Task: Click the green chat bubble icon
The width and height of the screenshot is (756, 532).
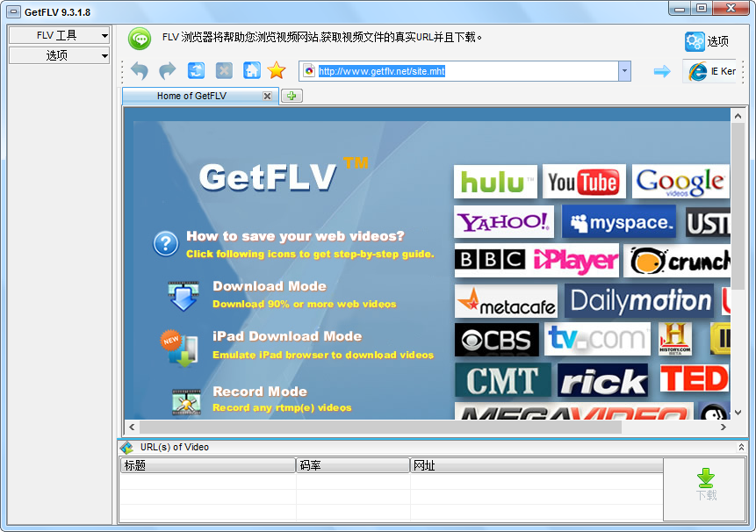Action: pos(140,39)
